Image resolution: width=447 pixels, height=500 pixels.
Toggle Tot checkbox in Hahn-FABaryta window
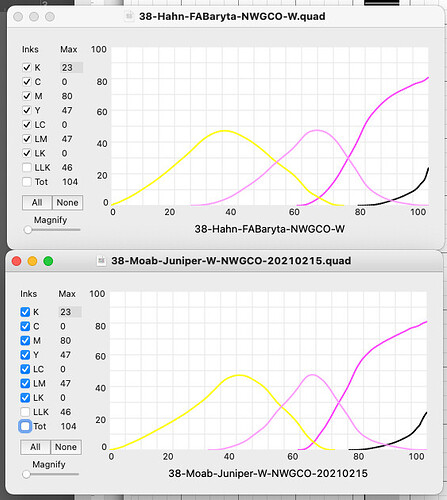(x=27, y=182)
